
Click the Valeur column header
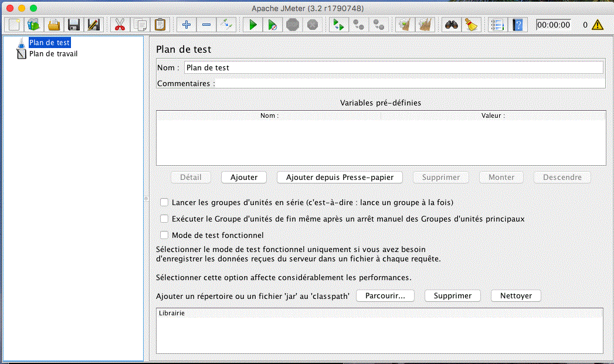tap(493, 115)
